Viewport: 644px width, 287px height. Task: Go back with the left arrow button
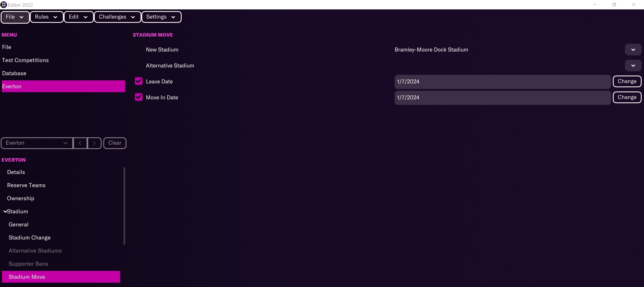pyautogui.click(x=80, y=143)
